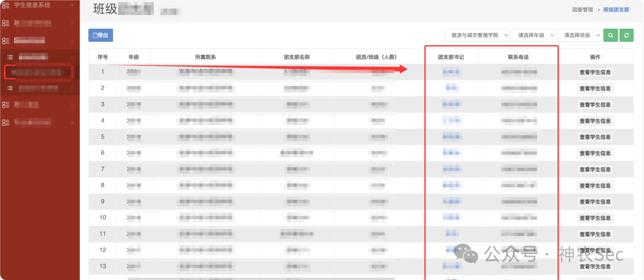Click the 团支部书记 column header
This screenshot has width=644, height=280.
451,57
